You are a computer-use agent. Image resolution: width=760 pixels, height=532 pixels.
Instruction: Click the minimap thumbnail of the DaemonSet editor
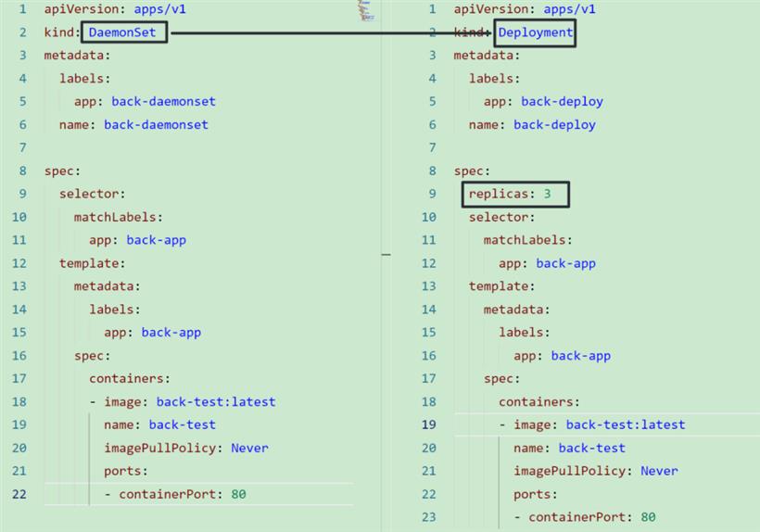tap(366, 10)
